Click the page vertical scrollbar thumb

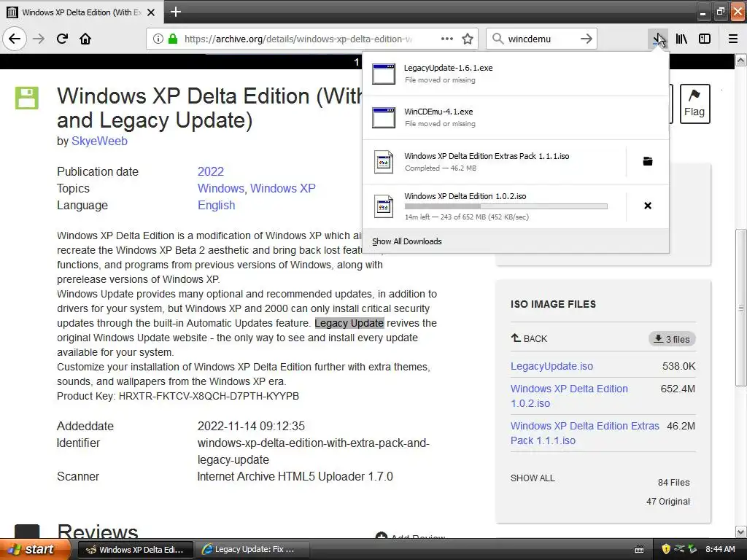pyautogui.click(x=740, y=308)
